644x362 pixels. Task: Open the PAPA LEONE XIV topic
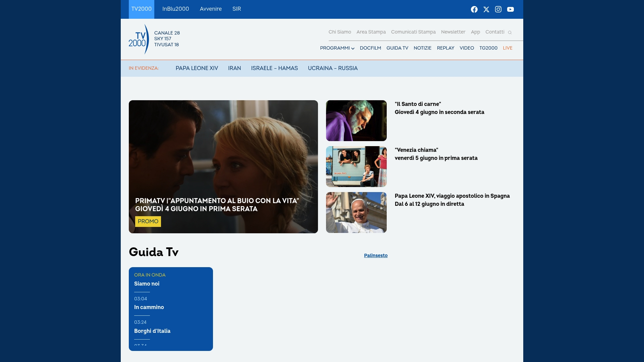(x=197, y=68)
